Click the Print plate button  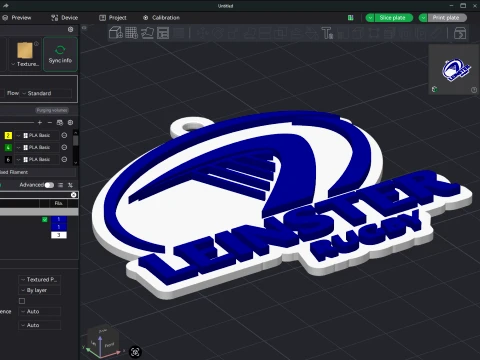pyautogui.click(x=447, y=18)
